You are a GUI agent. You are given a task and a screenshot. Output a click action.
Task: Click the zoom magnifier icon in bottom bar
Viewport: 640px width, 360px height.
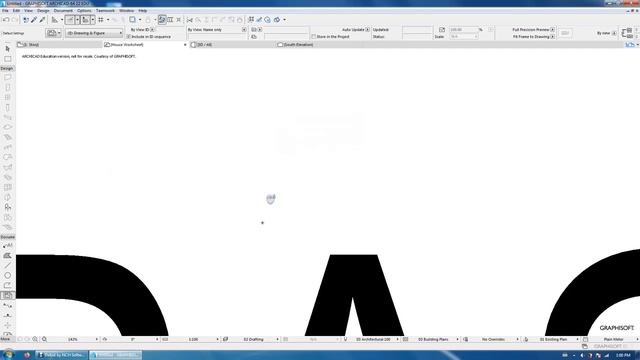(44, 339)
